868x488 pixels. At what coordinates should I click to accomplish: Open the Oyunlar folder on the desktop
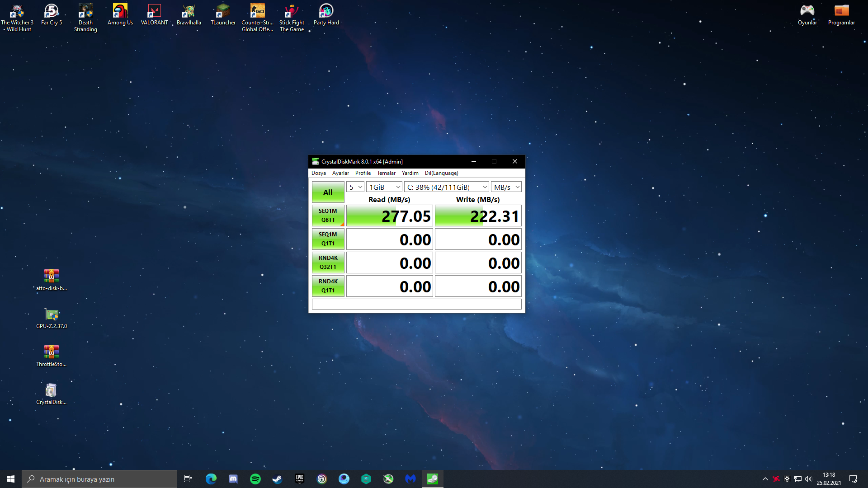(807, 14)
